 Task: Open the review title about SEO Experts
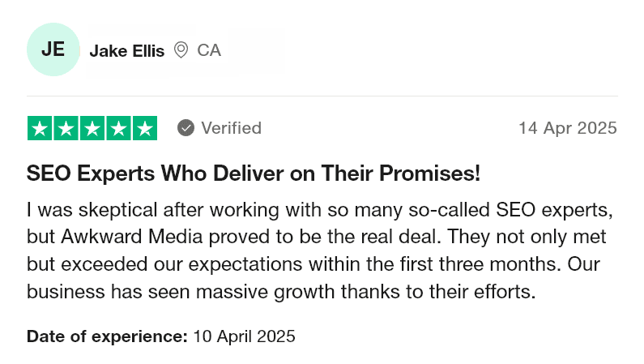click(x=254, y=173)
